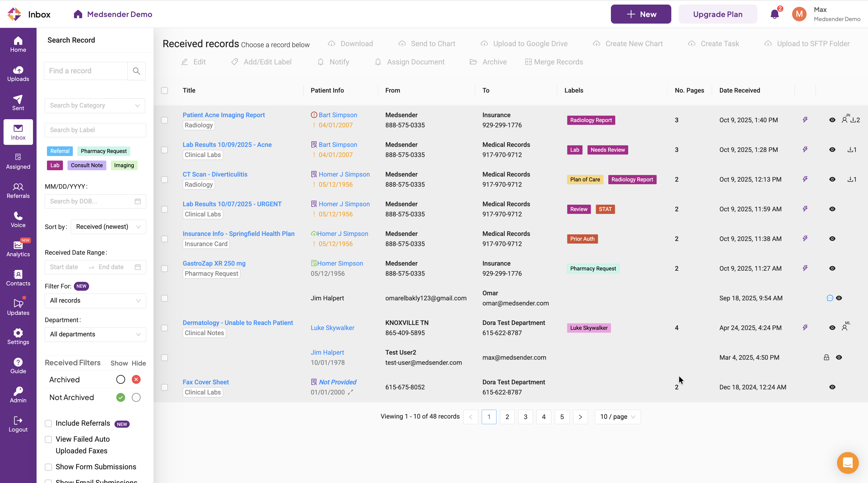Screen dimensions: 868x483
Task: Open the Sort by Received (newest) dropdown
Action: point(108,227)
